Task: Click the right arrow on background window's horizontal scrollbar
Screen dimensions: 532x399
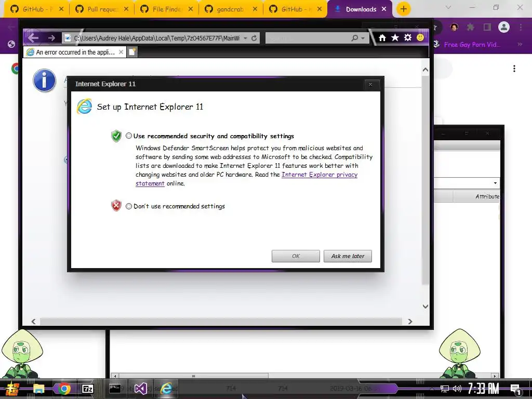Action: click(x=495, y=376)
